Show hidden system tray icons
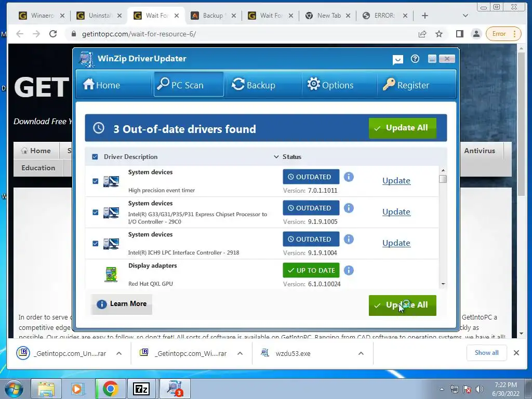The height and width of the screenshot is (399, 532). click(x=442, y=389)
